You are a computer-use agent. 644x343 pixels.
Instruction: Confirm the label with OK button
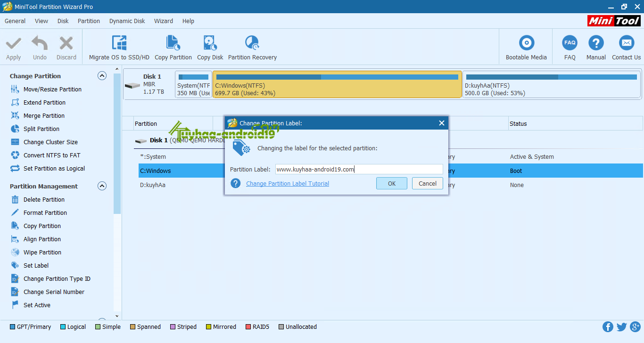click(392, 183)
